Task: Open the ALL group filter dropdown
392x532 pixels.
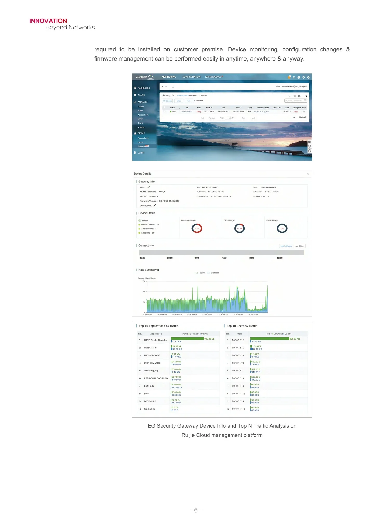Action: click(x=164, y=87)
